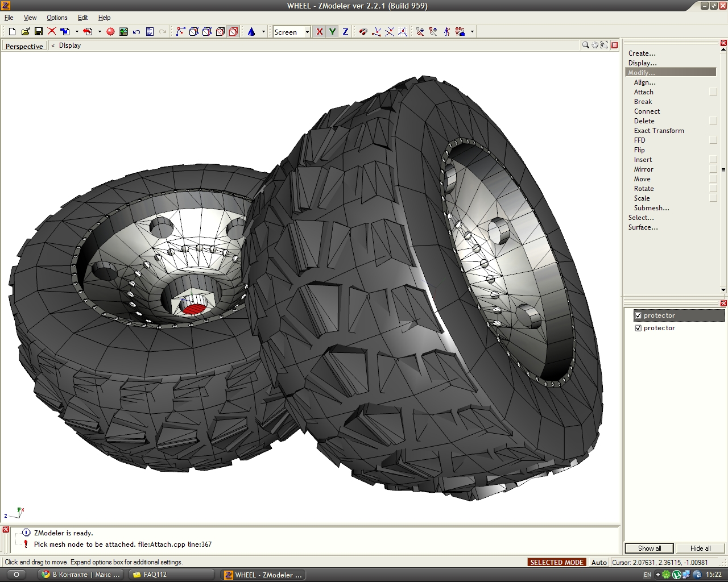
Task: Click the red viewport color square
Action: (x=614, y=45)
